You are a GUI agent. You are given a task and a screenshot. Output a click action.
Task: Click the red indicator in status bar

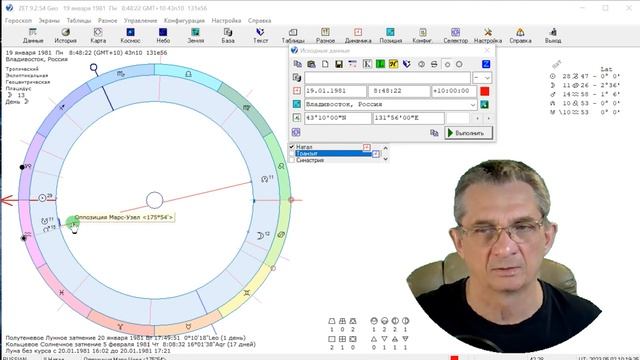[454, 358]
